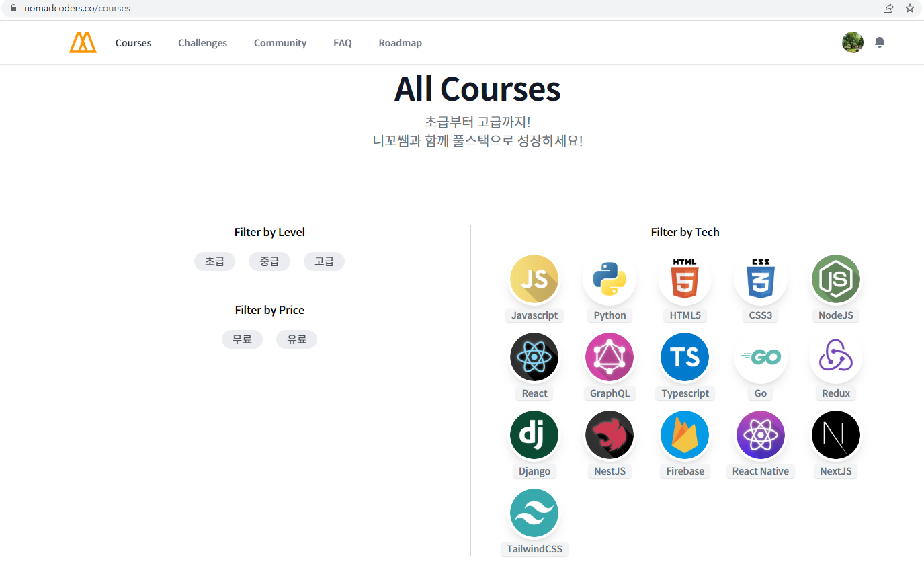Select the React atom icon

click(x=534, y=357)
